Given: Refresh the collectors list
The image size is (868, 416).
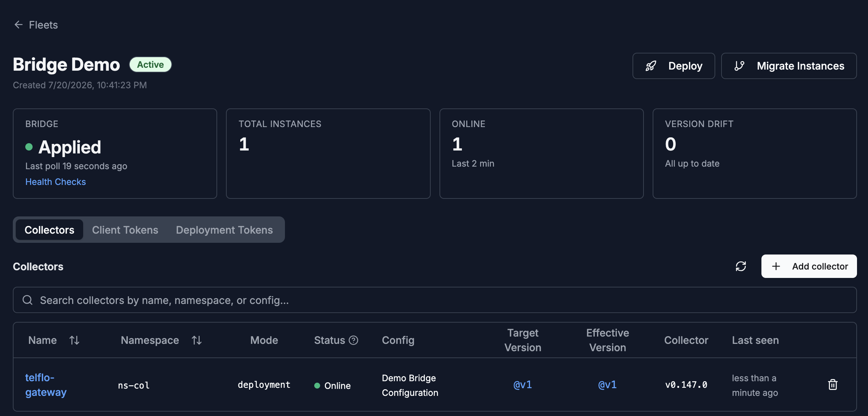Looking at the screenshot, I should click(x=741, y=266).
